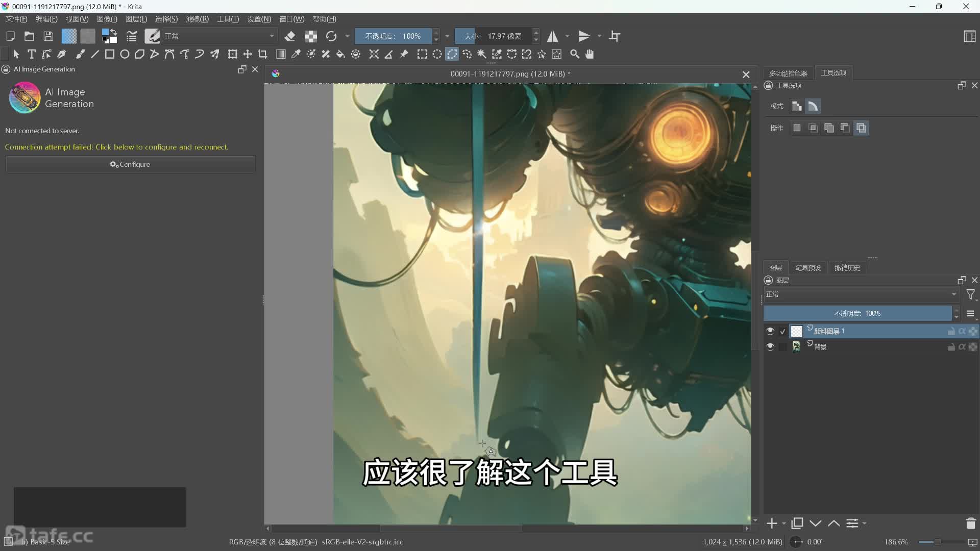980x551 pixels.
Task: Toggle vertical mirror tool
Action: (x=584, y=36)
